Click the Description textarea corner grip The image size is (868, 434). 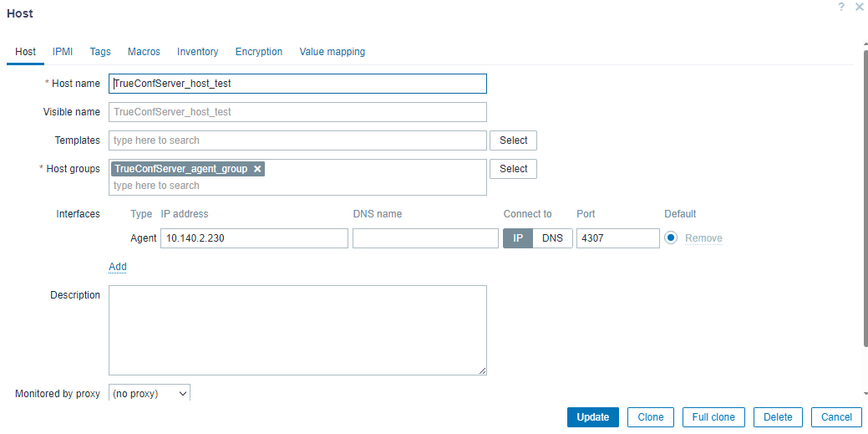483,371
